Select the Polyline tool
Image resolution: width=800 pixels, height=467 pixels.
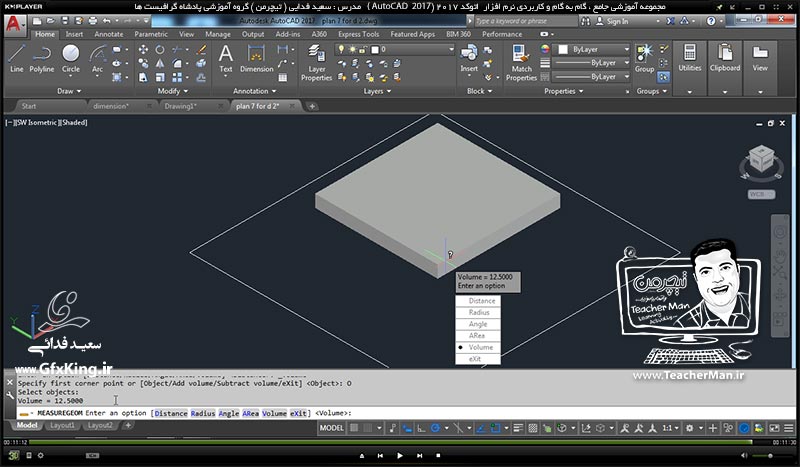(41, 59)
